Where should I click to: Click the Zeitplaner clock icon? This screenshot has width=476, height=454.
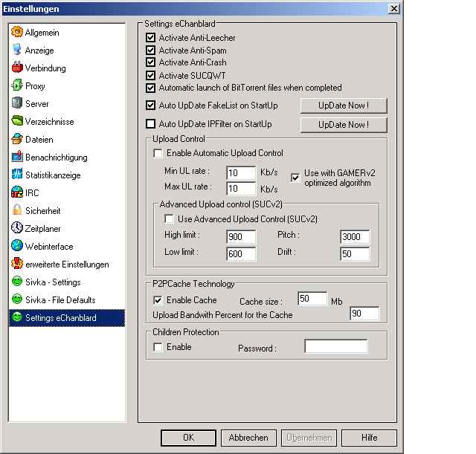tap(17, 228)
